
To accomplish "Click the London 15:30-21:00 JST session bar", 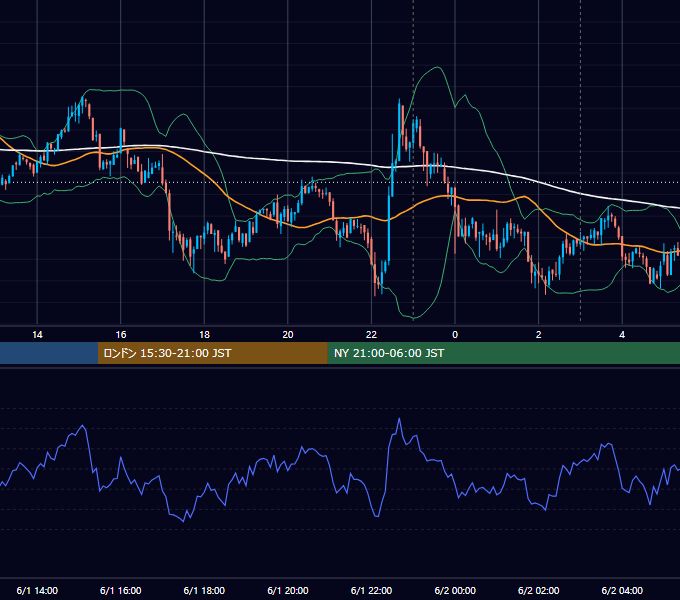I will coord(212,353).
